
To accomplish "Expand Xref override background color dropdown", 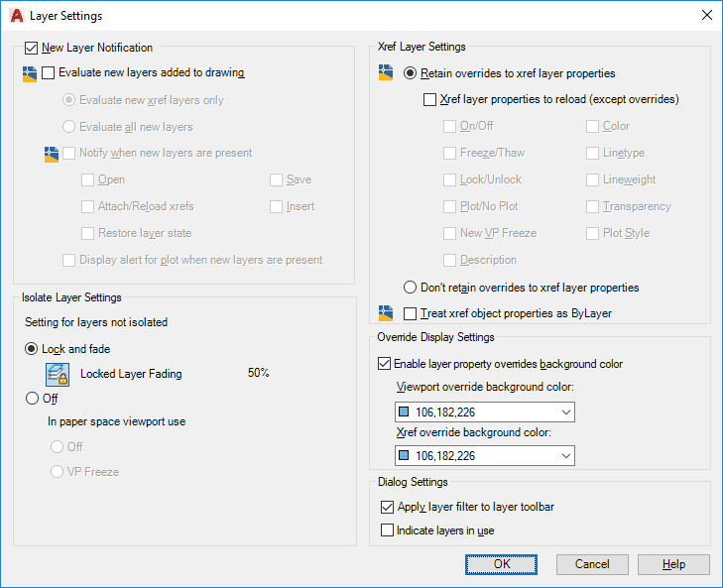I will (x=565, y=456).
